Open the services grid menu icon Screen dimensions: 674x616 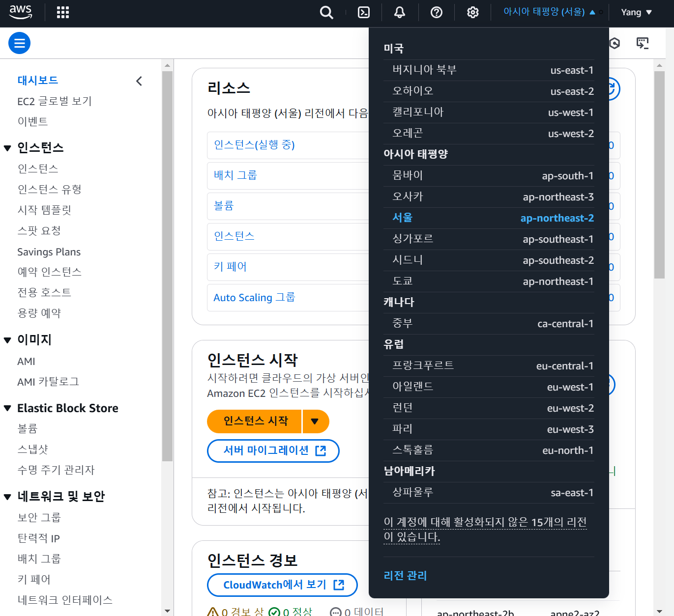tap(63, 12)
